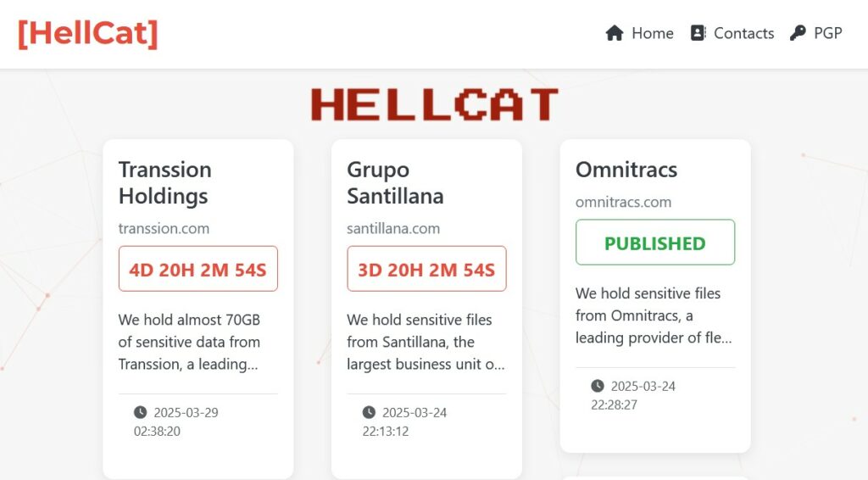Open the Contacts menu item
868x480 pixels.
743,33
